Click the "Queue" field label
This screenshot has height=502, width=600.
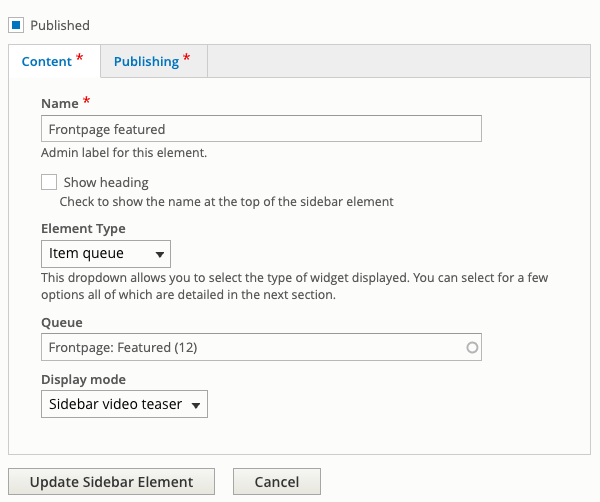coord(62,323)
